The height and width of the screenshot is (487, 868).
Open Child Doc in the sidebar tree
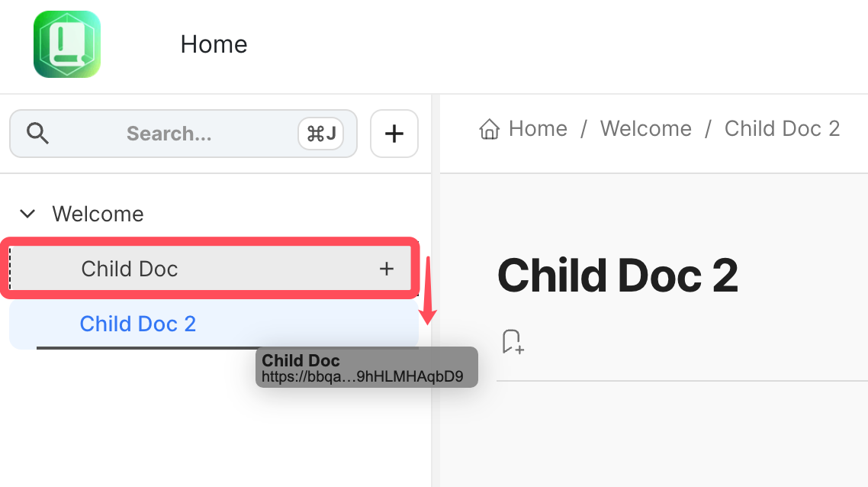tap(130, 269)
